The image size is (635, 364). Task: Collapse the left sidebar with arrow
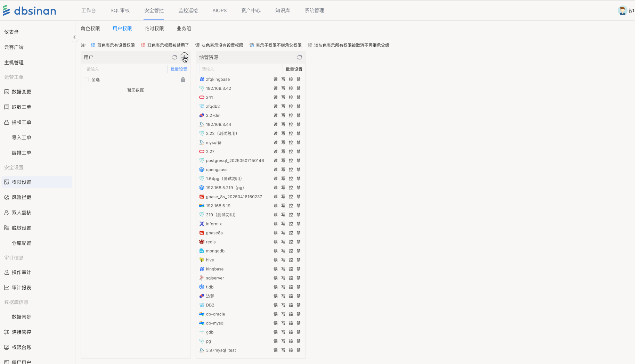74,37
